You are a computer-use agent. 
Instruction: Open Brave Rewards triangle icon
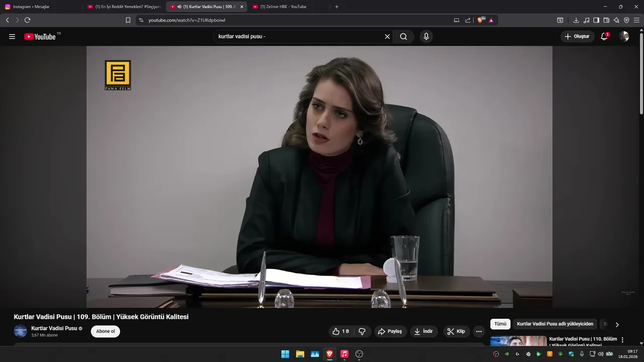[491, 20]
